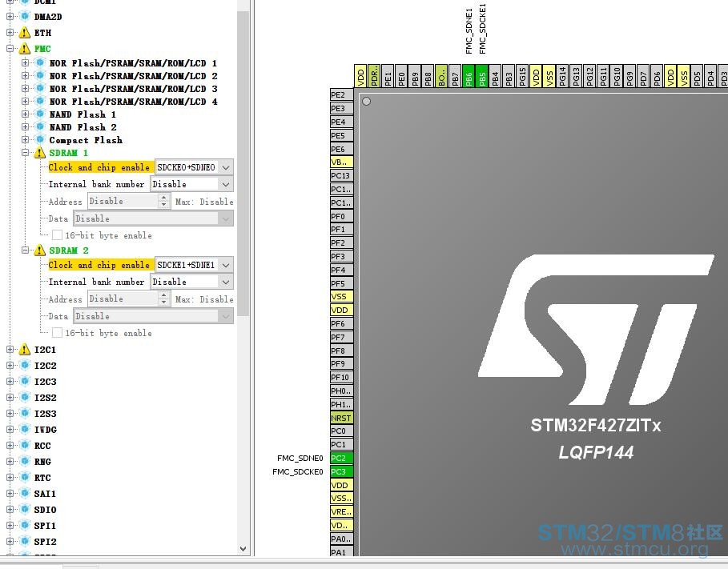Select pin PA1 at the bottom
This screenshot has width=728, height=569.
tap(341, 551)
